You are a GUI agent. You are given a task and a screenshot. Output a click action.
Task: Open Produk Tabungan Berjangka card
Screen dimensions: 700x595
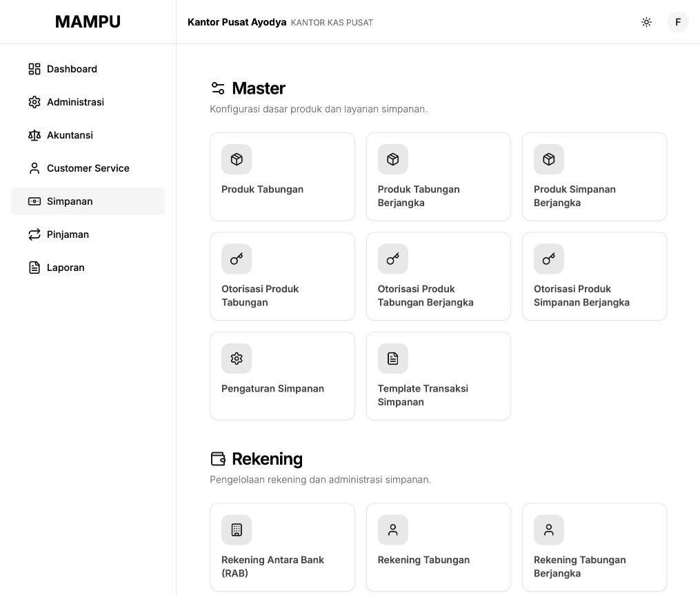point(439,177)
